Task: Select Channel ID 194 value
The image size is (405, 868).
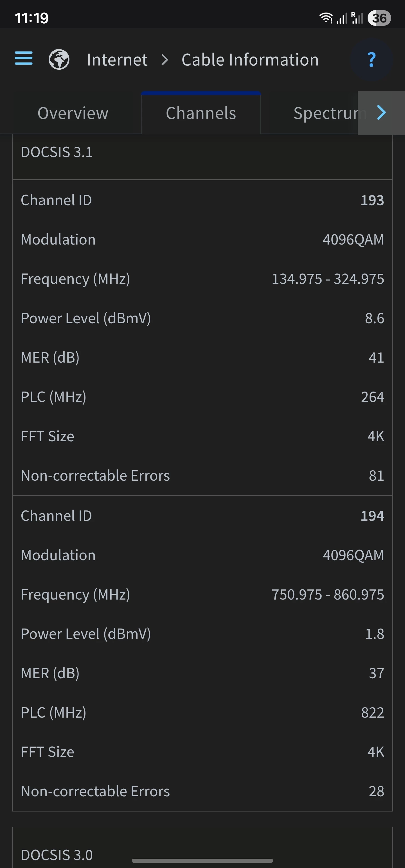Action: pyautogui.click(x=372, y=516)
